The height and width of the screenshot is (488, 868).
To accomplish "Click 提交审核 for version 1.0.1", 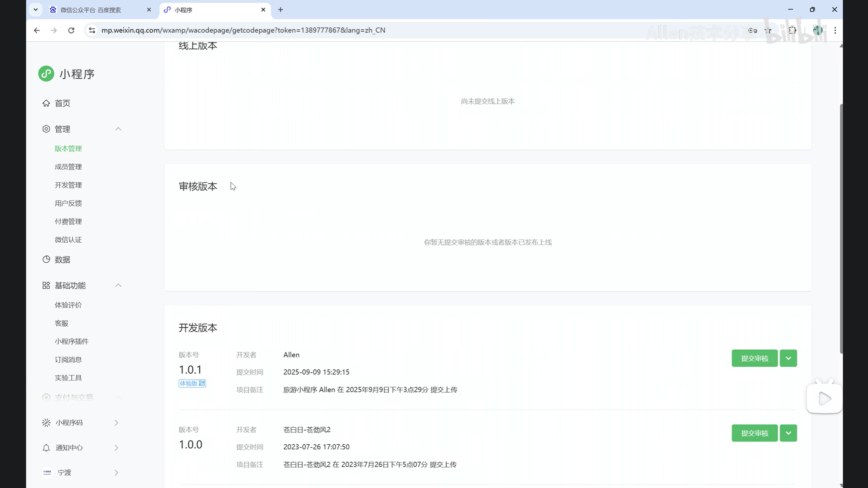I will coord(754,358).
